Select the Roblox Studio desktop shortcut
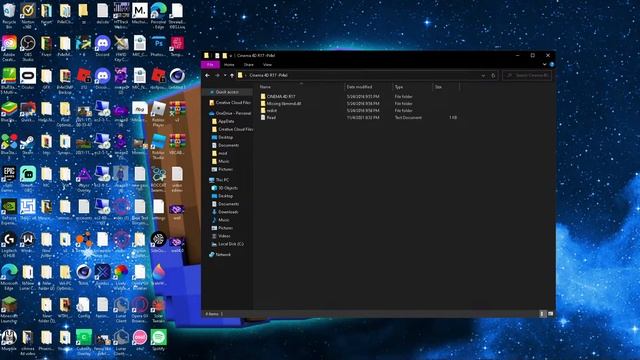640x360 pixels. point(158,147)
